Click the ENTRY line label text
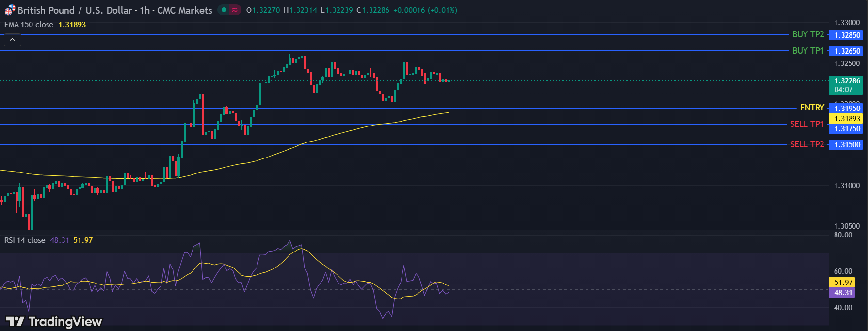The height and width of the screenshot is (331, 868). pos(812,108)
